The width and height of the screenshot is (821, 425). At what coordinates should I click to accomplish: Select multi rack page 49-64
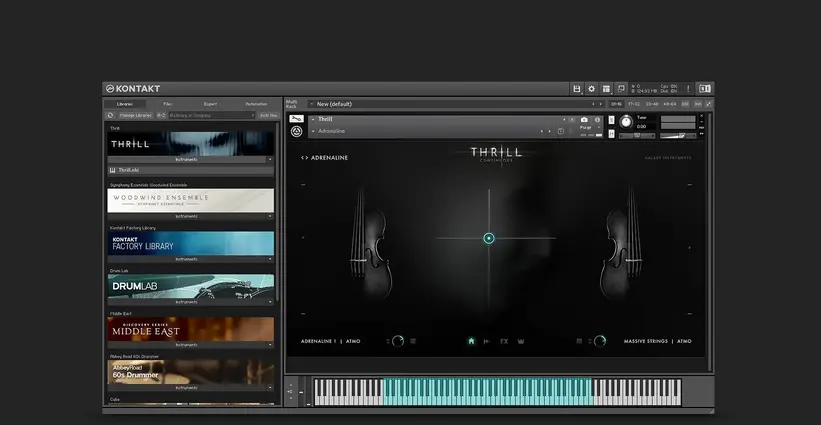point(670,104)
